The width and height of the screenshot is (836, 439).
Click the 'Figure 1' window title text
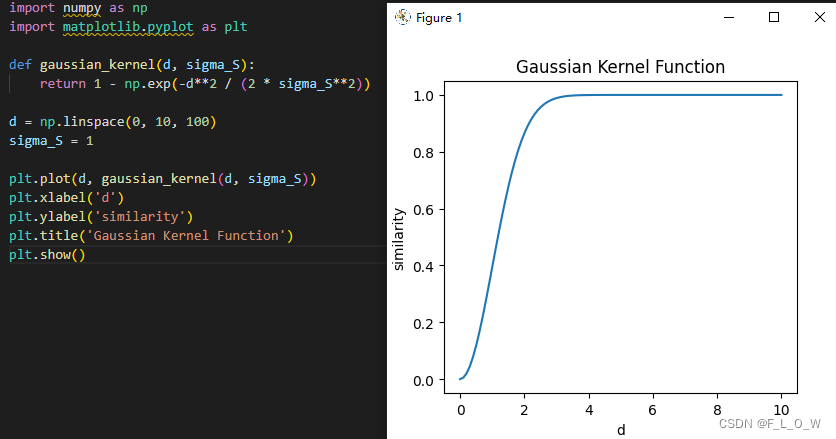[x=439, y=18]
